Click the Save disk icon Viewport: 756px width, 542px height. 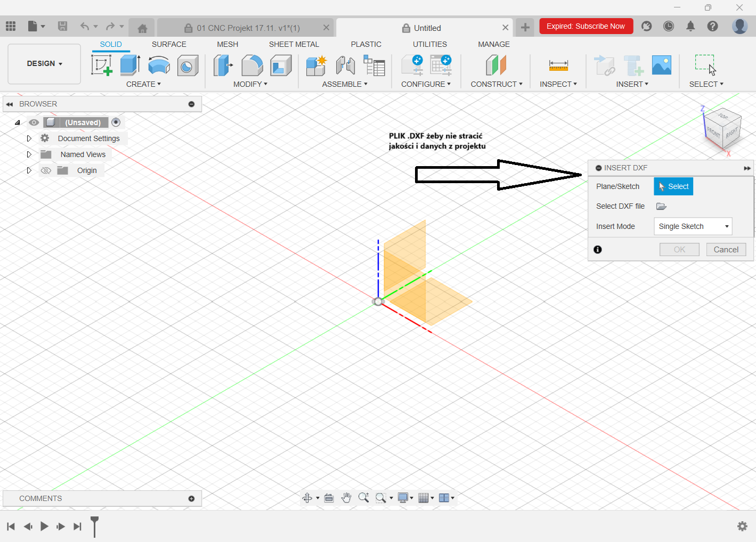point(62,26)
